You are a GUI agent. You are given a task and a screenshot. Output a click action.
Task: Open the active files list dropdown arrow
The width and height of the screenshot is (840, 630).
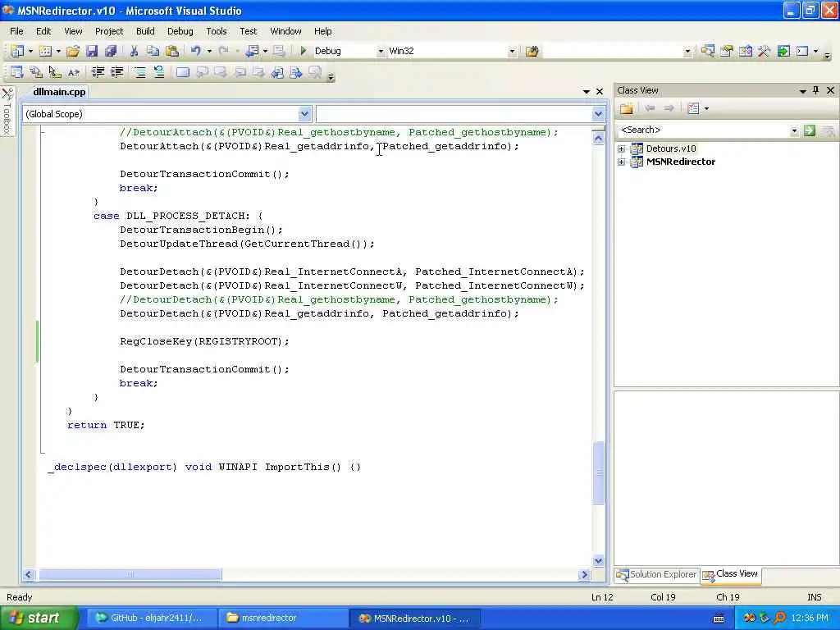(x=587, y=92)
